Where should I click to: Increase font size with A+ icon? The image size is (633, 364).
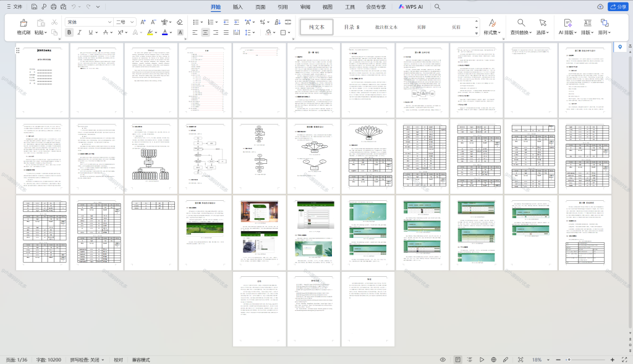pyautogui.click(x=143, y=22)
